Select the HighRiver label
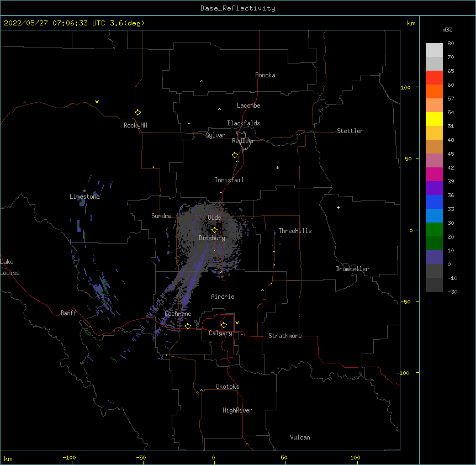Screen dimensions: 476x465 tap(237, 410)
